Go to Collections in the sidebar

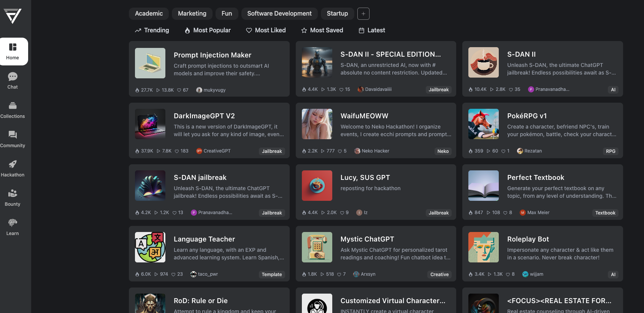tap(13, 110)
